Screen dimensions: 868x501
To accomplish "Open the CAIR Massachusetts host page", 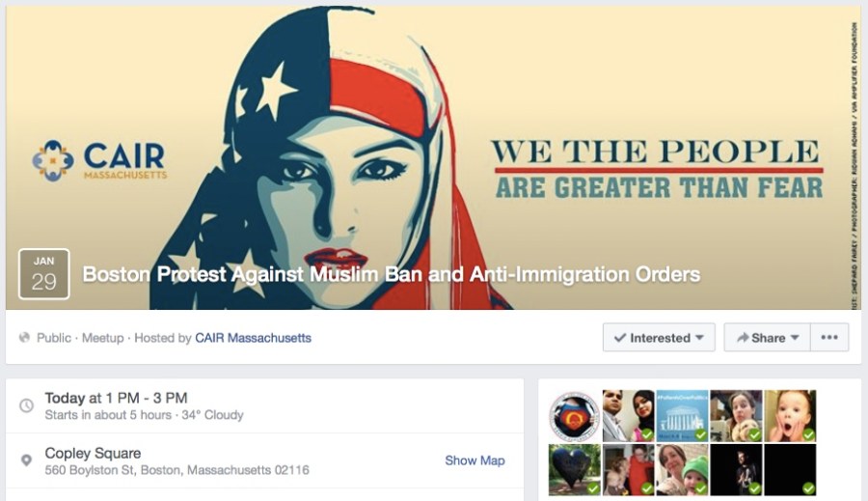I will click(253, 338).
